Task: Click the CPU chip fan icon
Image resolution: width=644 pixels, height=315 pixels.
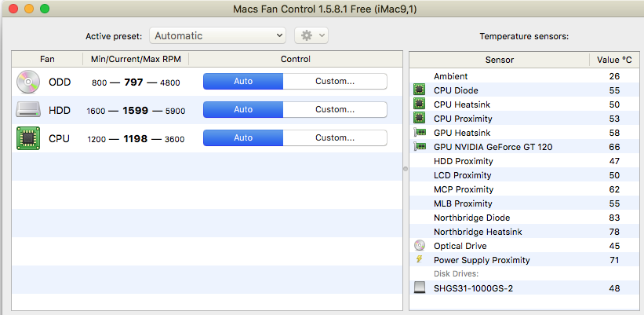Action: pyautogui.click(x=28, y=138)
